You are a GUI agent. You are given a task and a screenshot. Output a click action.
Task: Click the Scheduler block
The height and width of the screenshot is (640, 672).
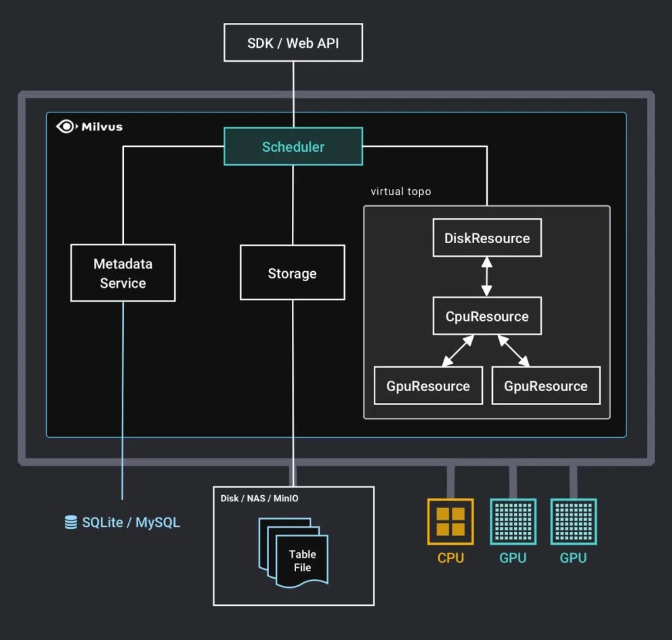293,147
